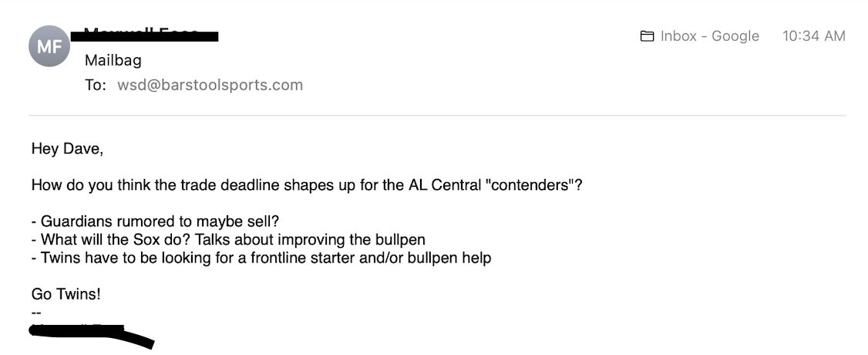This screenshot has width=868, height=355.
Task: Click the trade deadline question sentence
Action: coord(306,186)
